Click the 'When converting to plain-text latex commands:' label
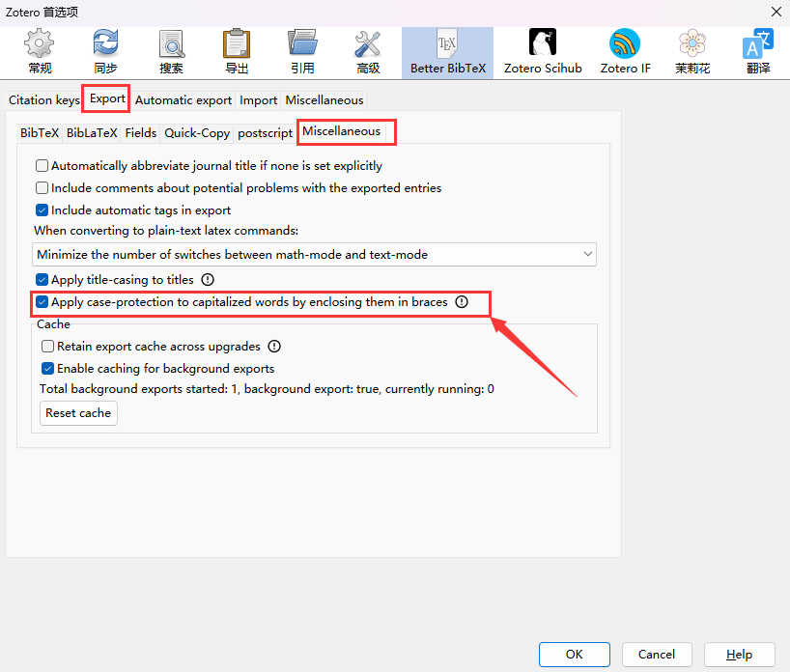This screenshot has height=672, width=790. click(166, 230)
